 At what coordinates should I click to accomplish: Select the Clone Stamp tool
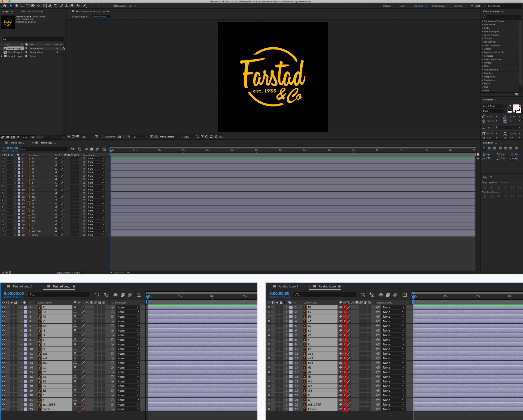click(67, 6)
